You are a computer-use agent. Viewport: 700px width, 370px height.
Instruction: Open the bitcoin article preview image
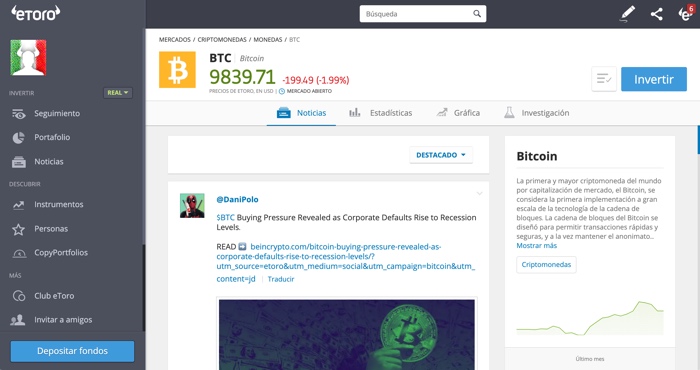tap(347, 334)
